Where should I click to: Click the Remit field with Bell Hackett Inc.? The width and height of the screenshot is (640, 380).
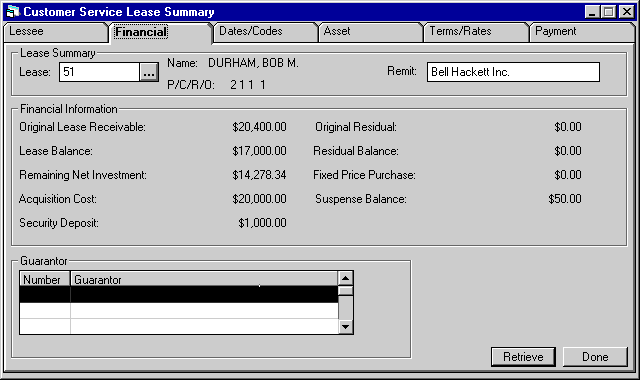(x=513, y=72)
